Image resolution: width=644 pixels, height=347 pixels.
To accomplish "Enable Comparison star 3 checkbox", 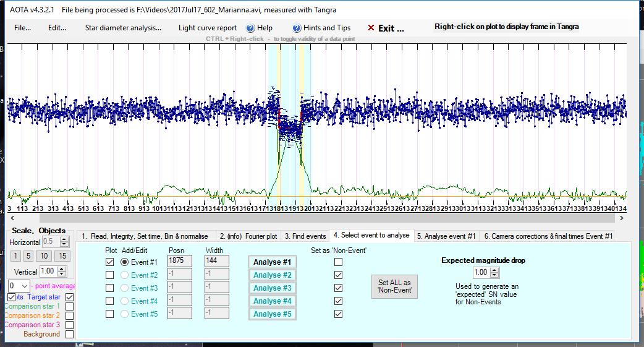I will [x=69, y=325].
